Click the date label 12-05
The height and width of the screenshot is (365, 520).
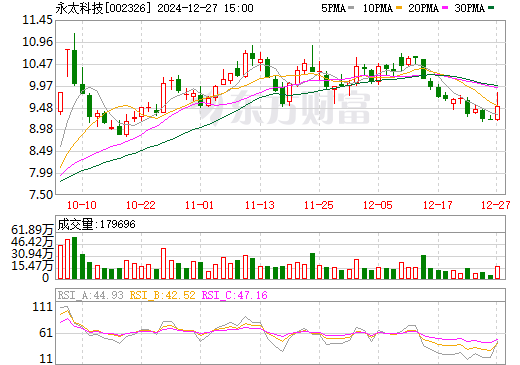378,205
